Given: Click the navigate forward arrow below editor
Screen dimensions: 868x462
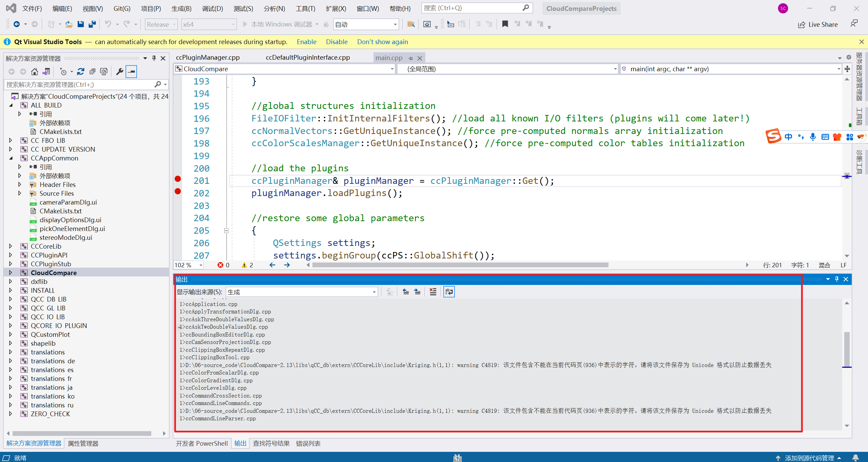Looking at the screenshot, I should tap(287, 265).
